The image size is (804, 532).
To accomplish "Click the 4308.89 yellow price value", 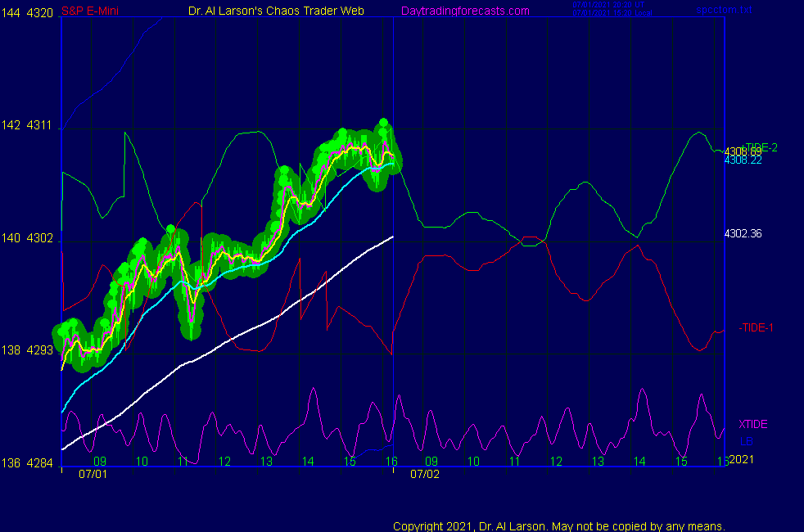I will [x=743, y=151].
